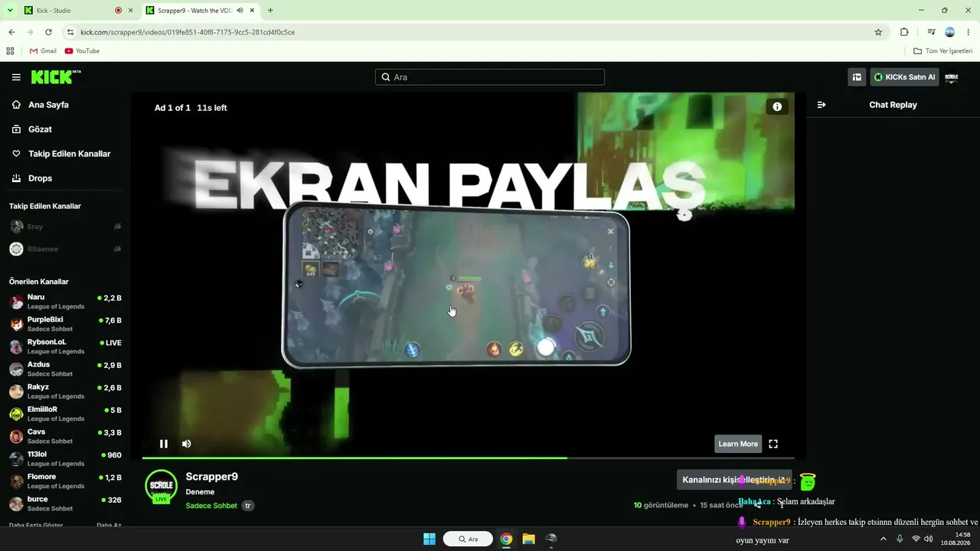Open Scrapper9 channel avatar with LIVE badge
The height and width of the screenshot is (551, 980).
click(x=162, y=487)
